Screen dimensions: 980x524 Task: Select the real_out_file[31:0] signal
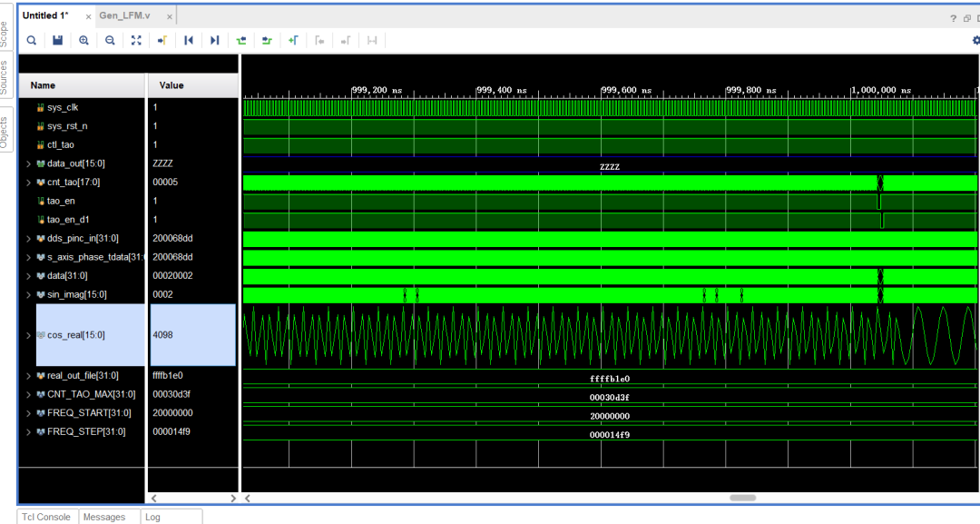click(82, 376)
